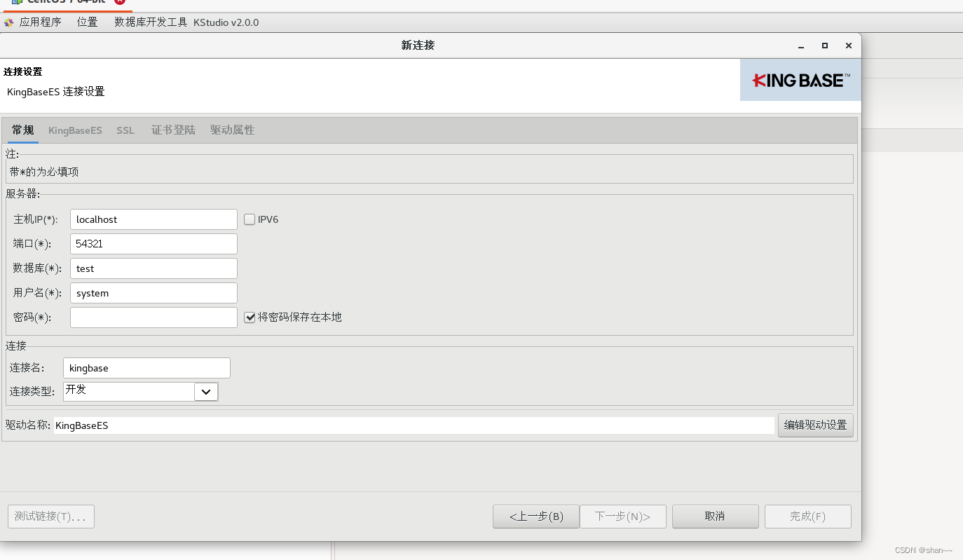Screen dimensions: 963x560
Task: Click the 驱动名称 field showing KingBaseES
Action: click(414, 425)
